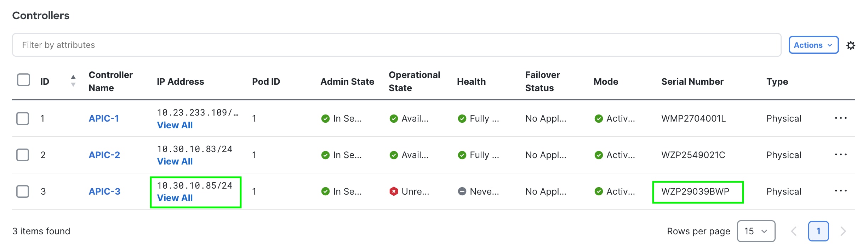Check the checkbox for the APIC-2 row
The width and height of the screenshot is (868, 251).
click(x=23, y=155)
